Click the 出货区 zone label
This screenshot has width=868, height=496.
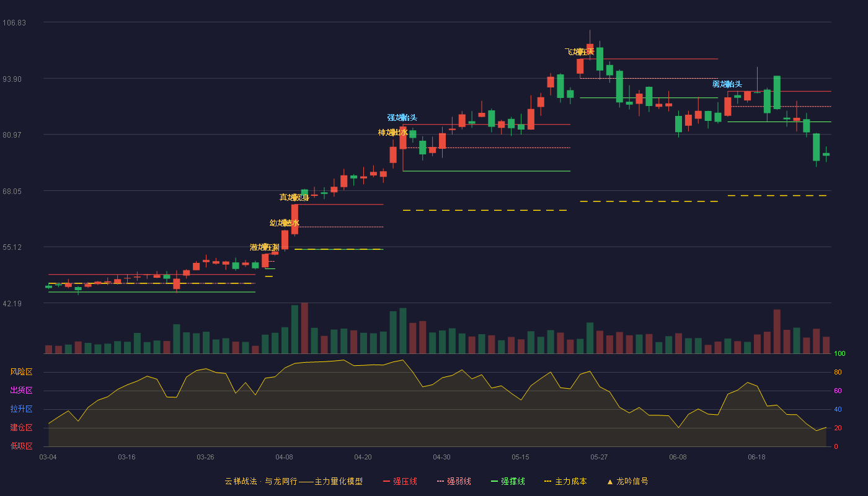[x=21, y=391]
